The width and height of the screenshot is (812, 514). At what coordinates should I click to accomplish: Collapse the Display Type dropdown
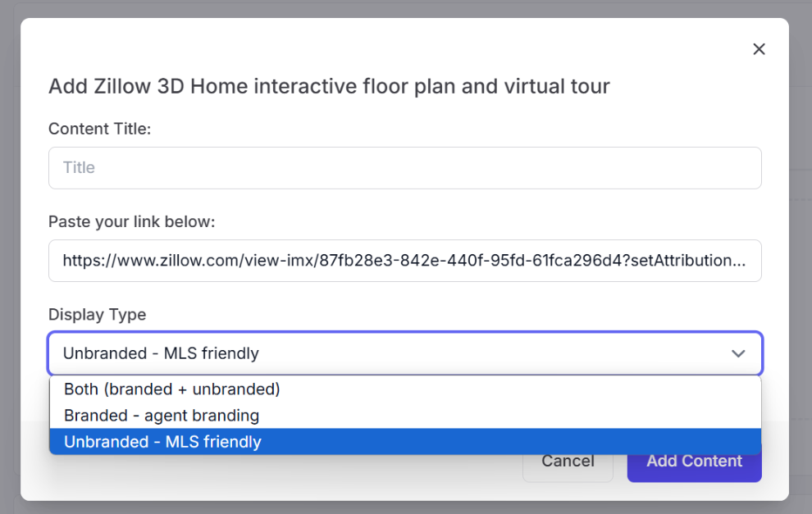point(405,353)
